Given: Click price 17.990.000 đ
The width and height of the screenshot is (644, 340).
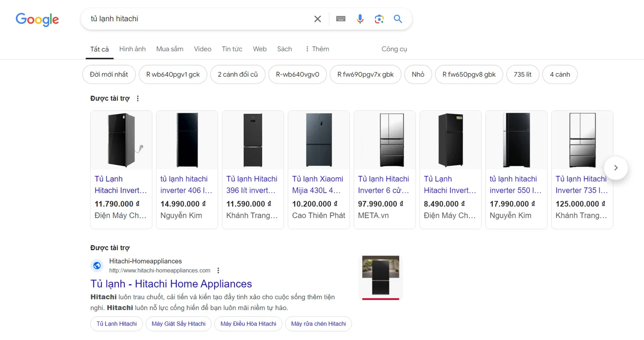Looking at the screenshot, I should [x=512, y=204].
